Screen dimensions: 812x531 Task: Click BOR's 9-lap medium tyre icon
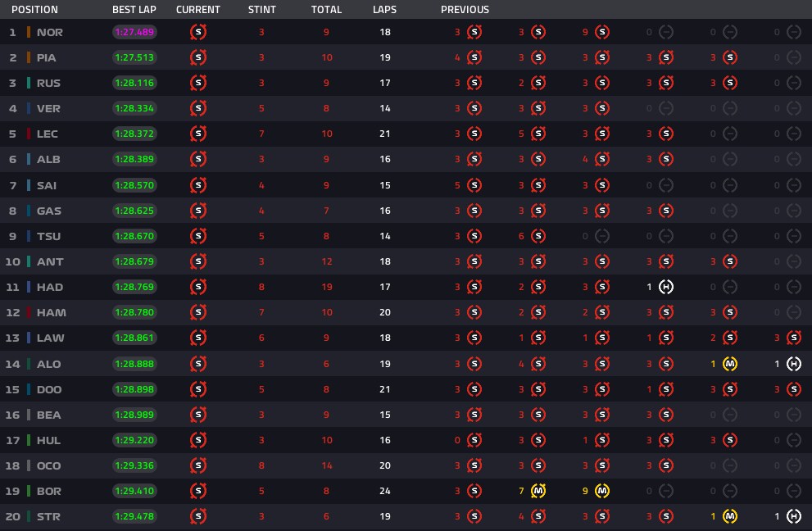tap(601, 491)
